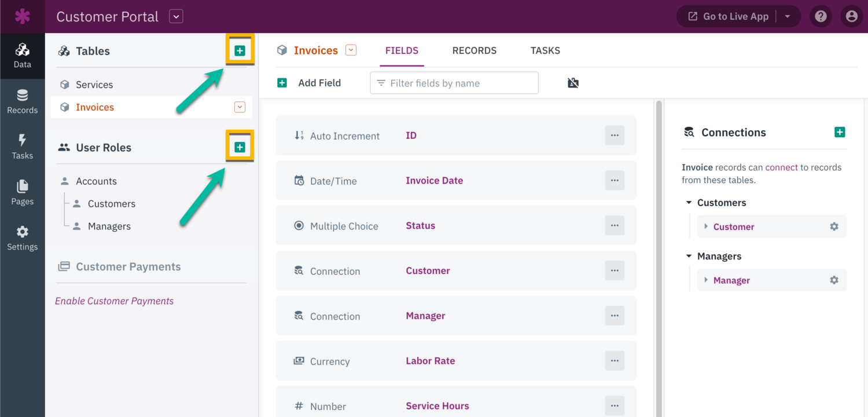This screenshot has width=868, height=417.
Task: Open the Customer Portal app dropdown
Action: pos(176,16)
